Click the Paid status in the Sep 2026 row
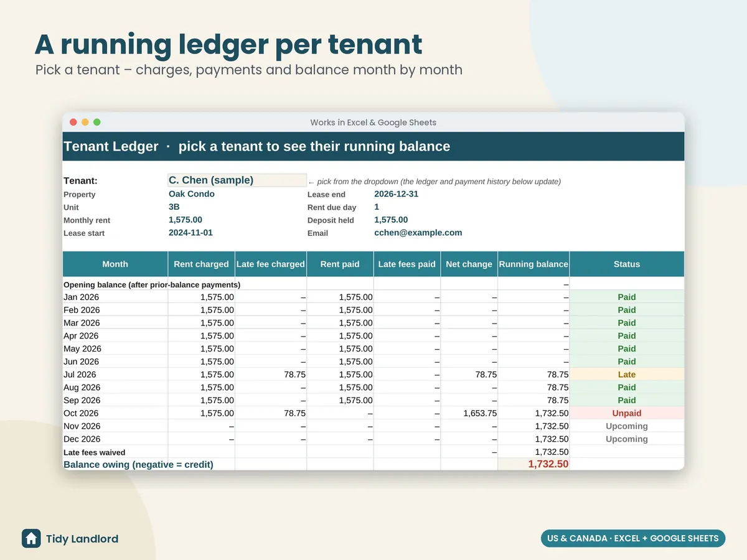This screenshot has width=747, height=560. [627, 401]
